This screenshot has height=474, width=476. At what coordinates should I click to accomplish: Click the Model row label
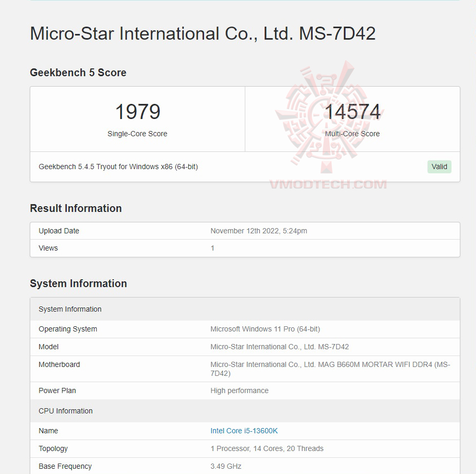49,347
